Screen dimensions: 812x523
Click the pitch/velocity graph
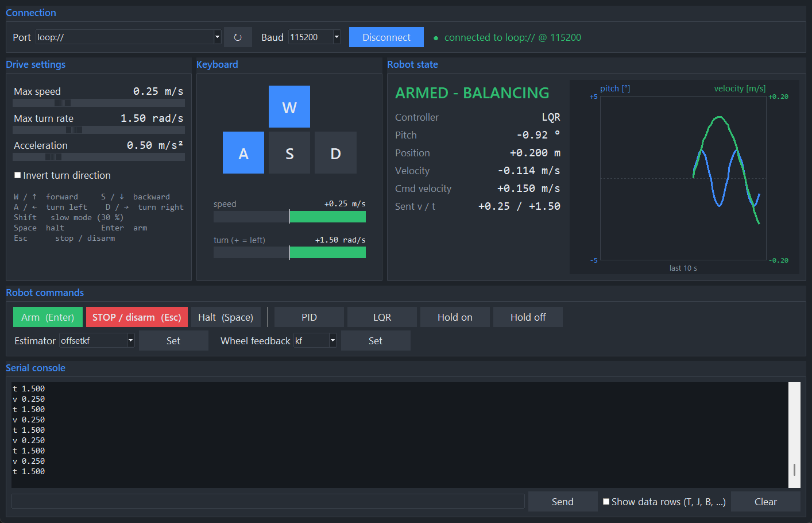683,178
